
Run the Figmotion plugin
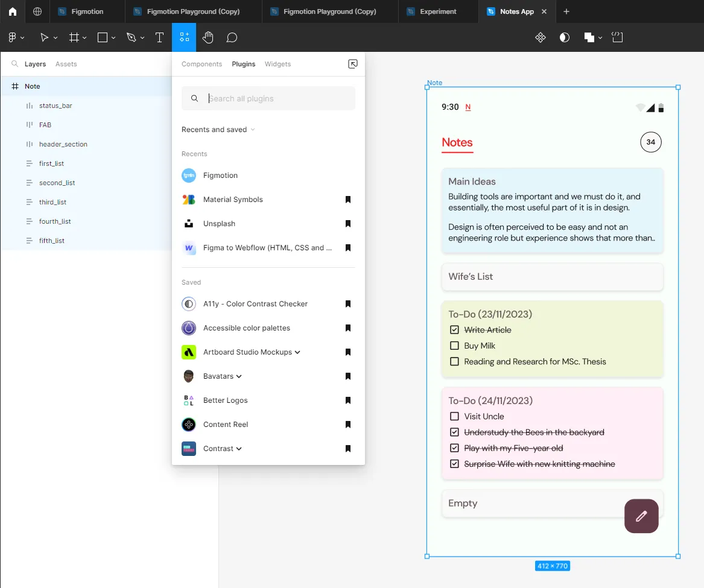[220, 175]
